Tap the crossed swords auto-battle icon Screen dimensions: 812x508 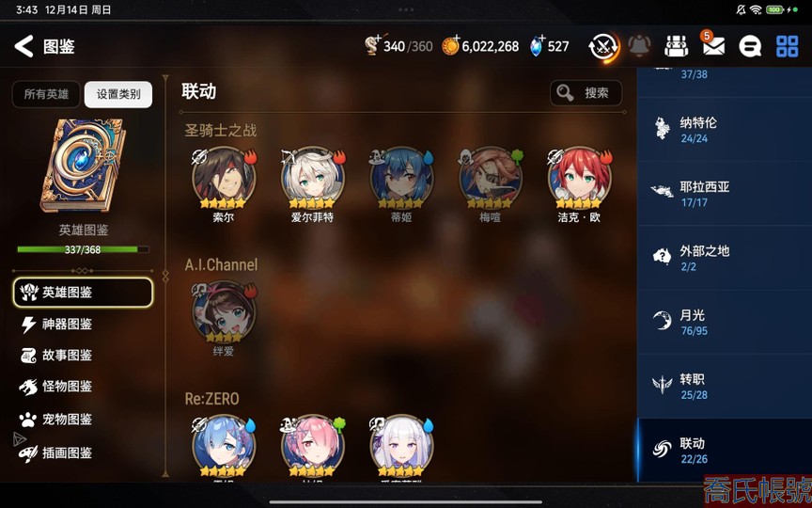(x=603, y=47)
